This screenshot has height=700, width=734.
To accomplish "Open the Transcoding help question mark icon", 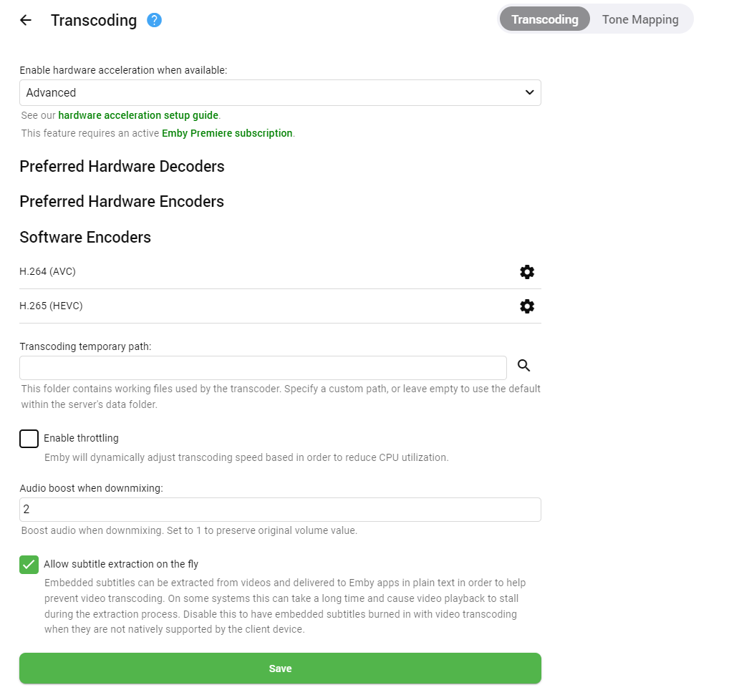I will point(154,20).
